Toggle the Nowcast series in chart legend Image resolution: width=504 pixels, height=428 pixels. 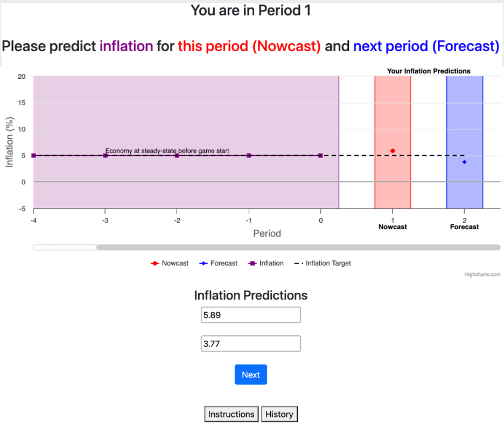pos(171,263)
